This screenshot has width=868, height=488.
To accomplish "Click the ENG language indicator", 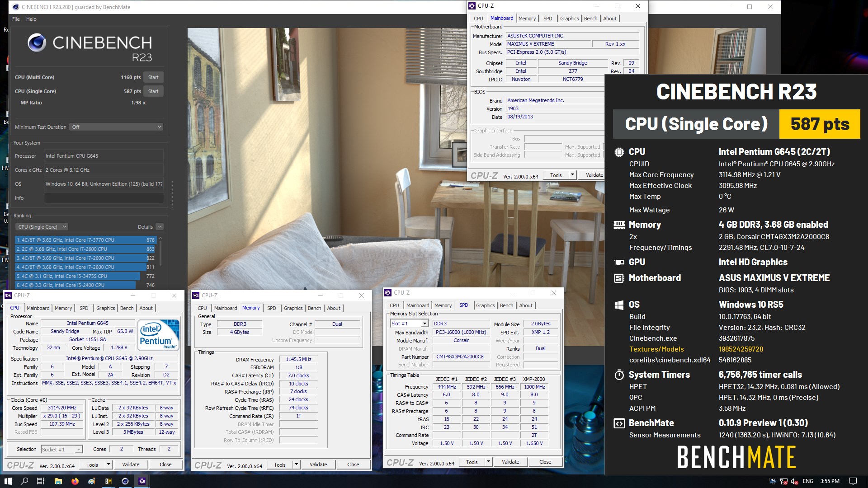I will (808, 481).
